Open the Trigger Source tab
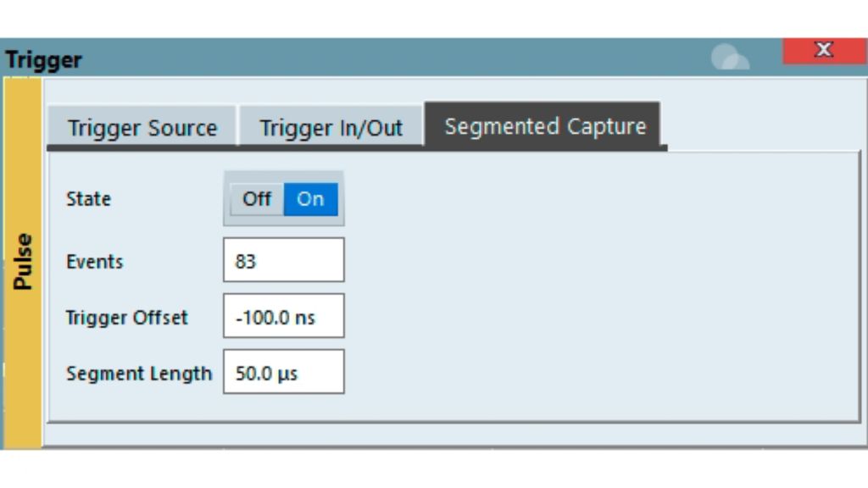This screenshot has width=868, height=488. [x=142, y=128]
